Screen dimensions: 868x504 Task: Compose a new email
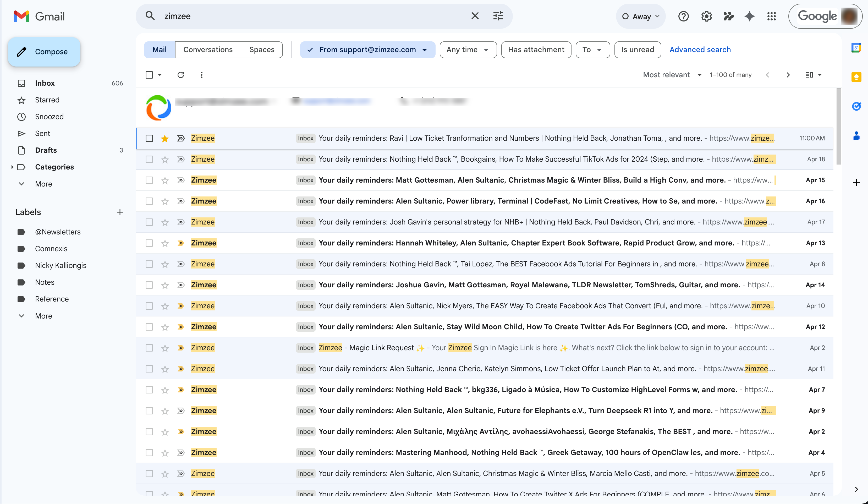(44, 52)
